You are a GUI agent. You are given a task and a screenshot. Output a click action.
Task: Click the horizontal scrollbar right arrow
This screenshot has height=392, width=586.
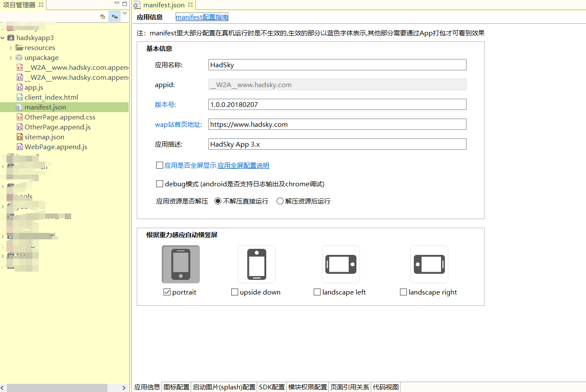point(124,388)
